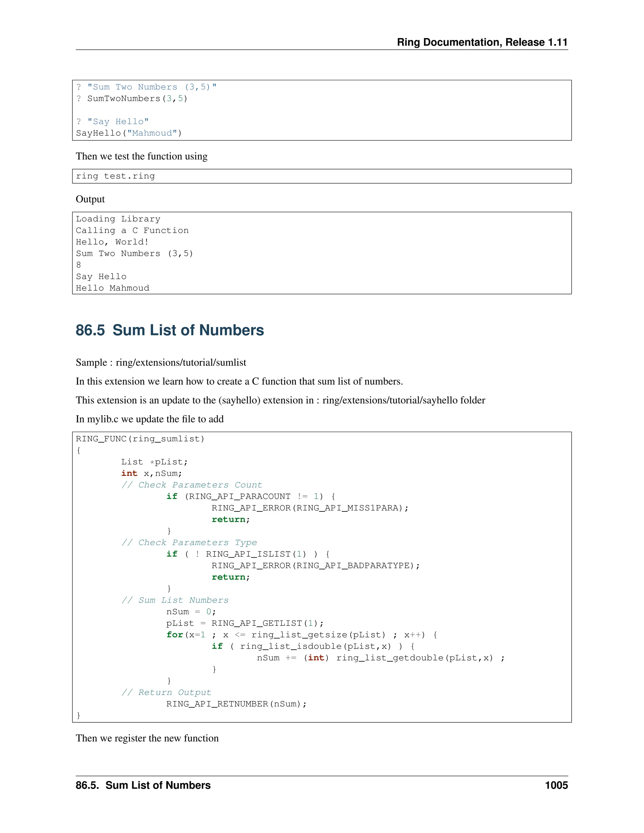Image resolution: width=644 pixels, height=833 pixels.
Task: Click the sample path ring/extensions/tutorial/sumlist text
Action: (x=181, y=362)
